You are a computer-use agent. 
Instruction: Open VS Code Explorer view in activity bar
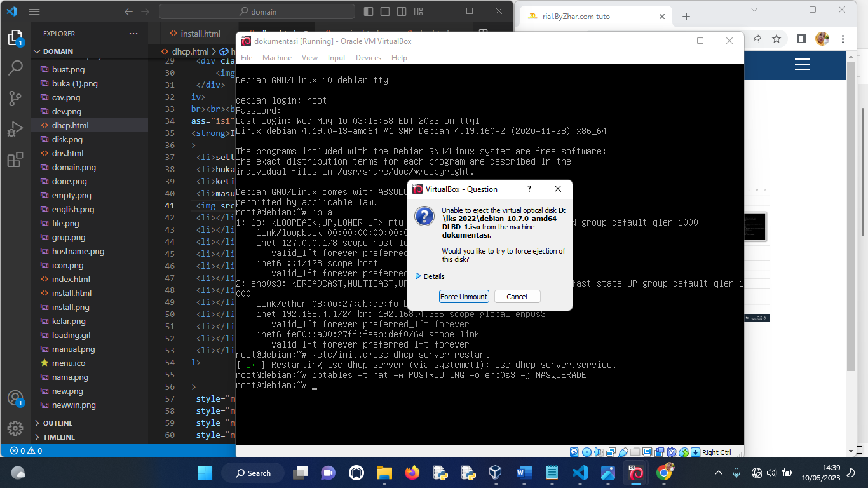pos(15,37)
